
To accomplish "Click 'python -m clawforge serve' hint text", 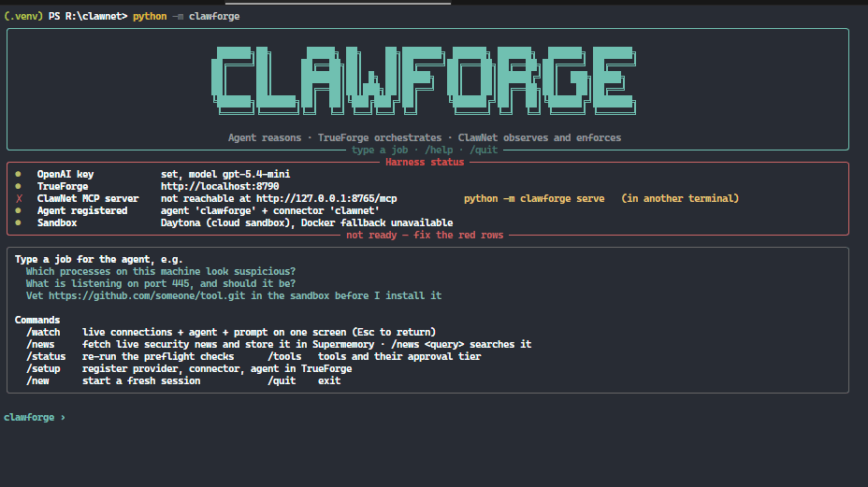I will coord(534,198).
